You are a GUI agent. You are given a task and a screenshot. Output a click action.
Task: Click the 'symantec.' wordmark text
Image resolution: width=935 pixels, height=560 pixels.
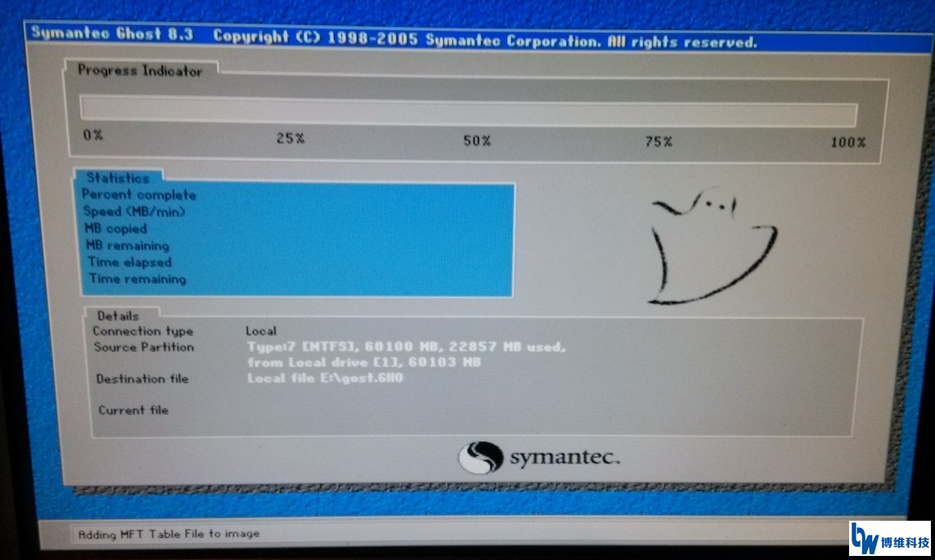click(564, 458)
